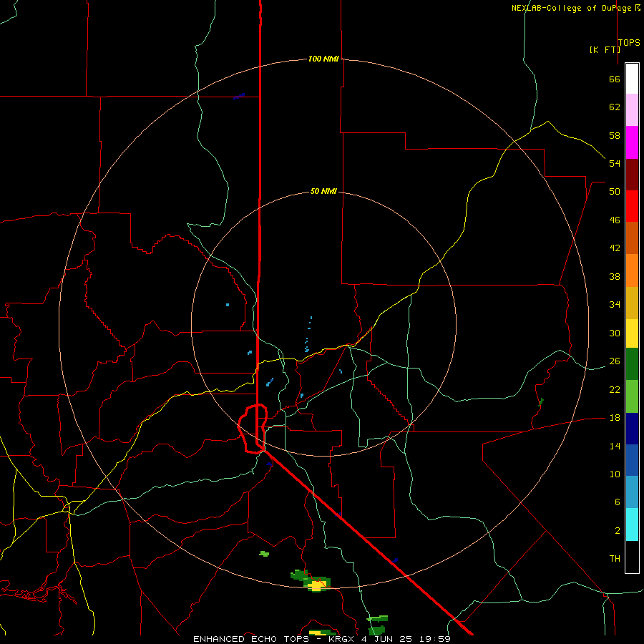Screen dimensions: 644x644
Task: Click the bright red legend swatch
Action: click(x=632, y=206)
